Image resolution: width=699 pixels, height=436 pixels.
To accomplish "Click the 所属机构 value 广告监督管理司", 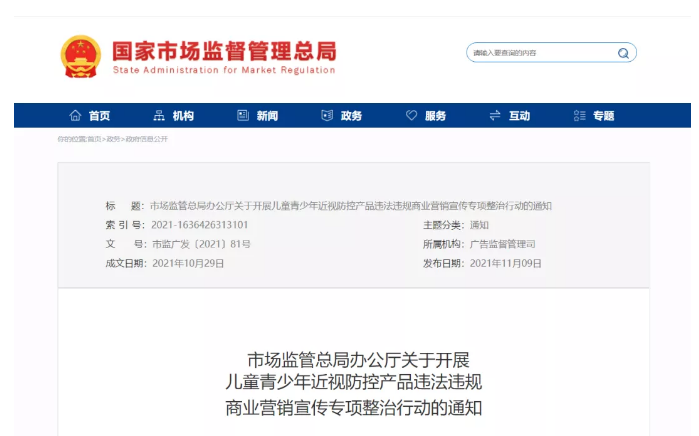I will coord(502,244).
